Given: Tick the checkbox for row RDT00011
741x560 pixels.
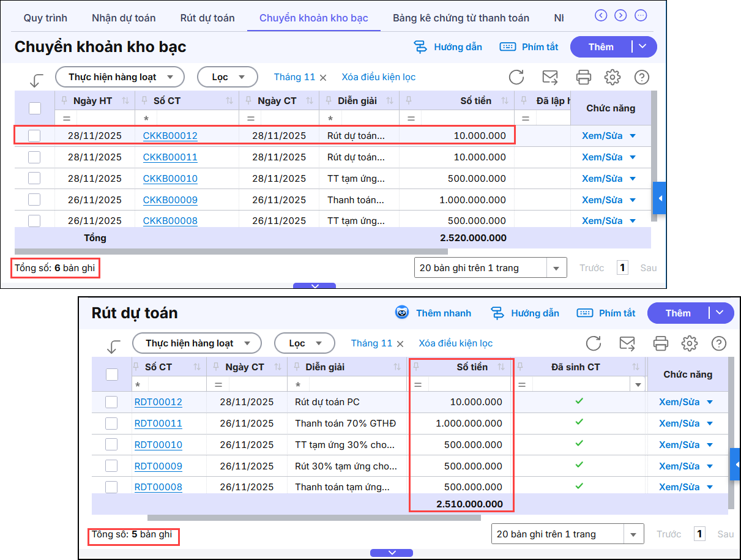Looking at the screenshot, I should pos(111,424).
